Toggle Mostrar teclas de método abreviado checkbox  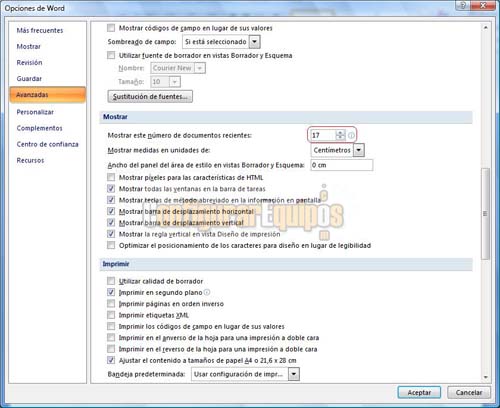[x=111, y=200]
